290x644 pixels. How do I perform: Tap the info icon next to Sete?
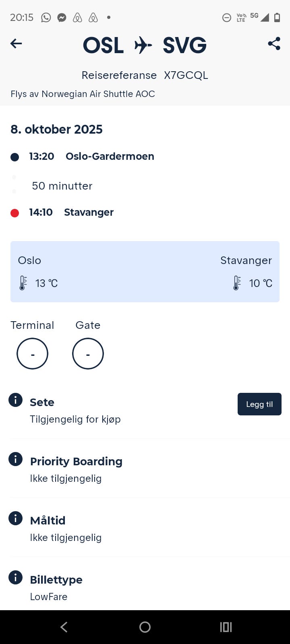click(15, 400)
